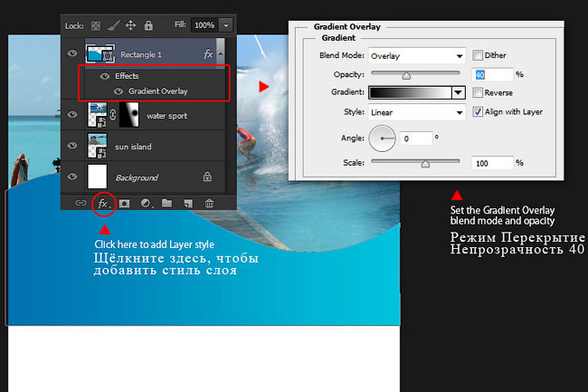Select the water sport layer name
This screenshot has width=588, height=392.
(166, 116)
